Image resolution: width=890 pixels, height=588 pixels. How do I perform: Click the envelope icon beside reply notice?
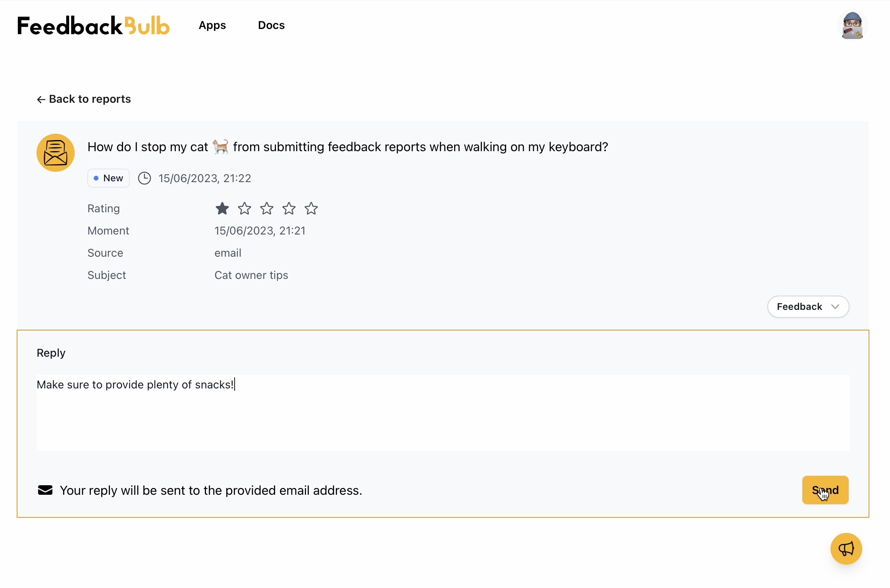[45, 490]
